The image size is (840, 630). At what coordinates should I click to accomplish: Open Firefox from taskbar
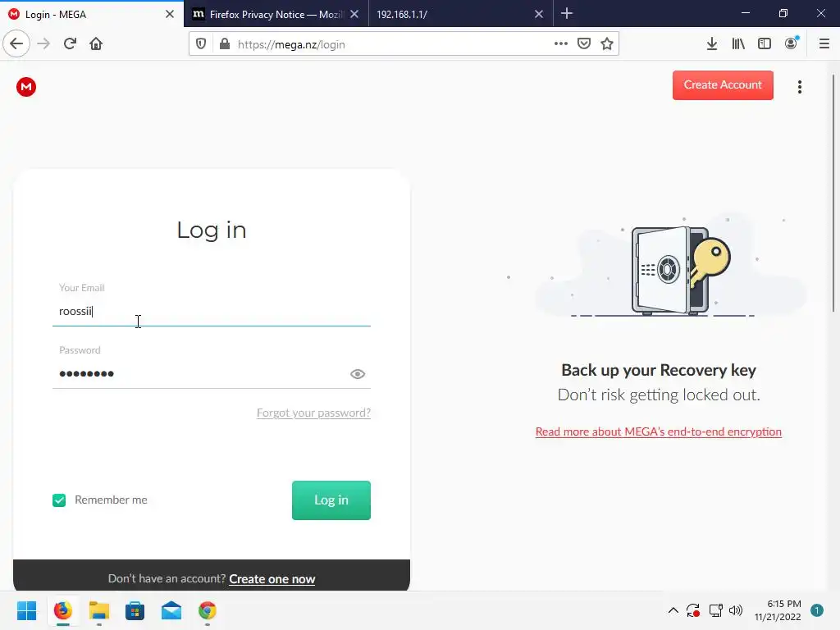point(62,610)
